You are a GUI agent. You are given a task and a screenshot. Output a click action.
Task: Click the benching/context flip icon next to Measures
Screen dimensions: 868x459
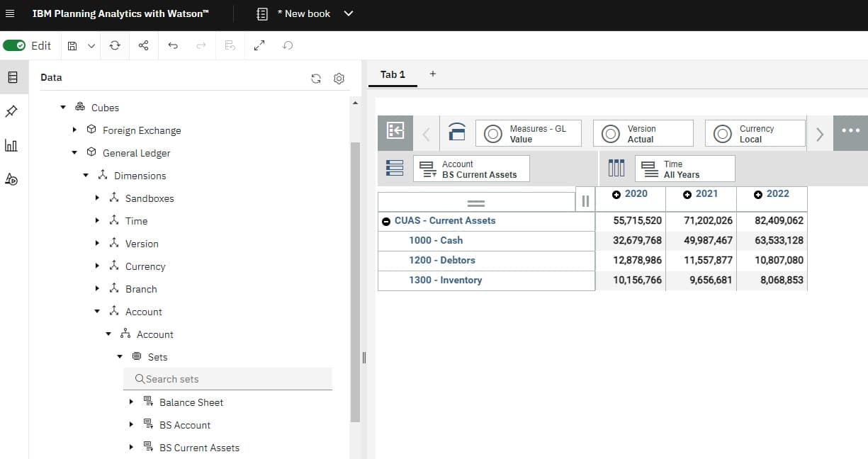point(457,132)
